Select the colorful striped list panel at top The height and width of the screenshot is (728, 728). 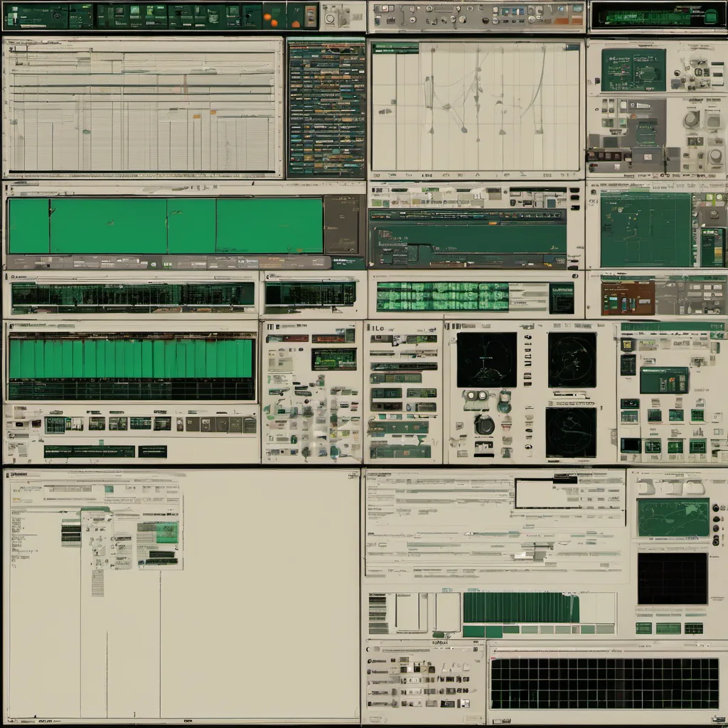[326, 108]
